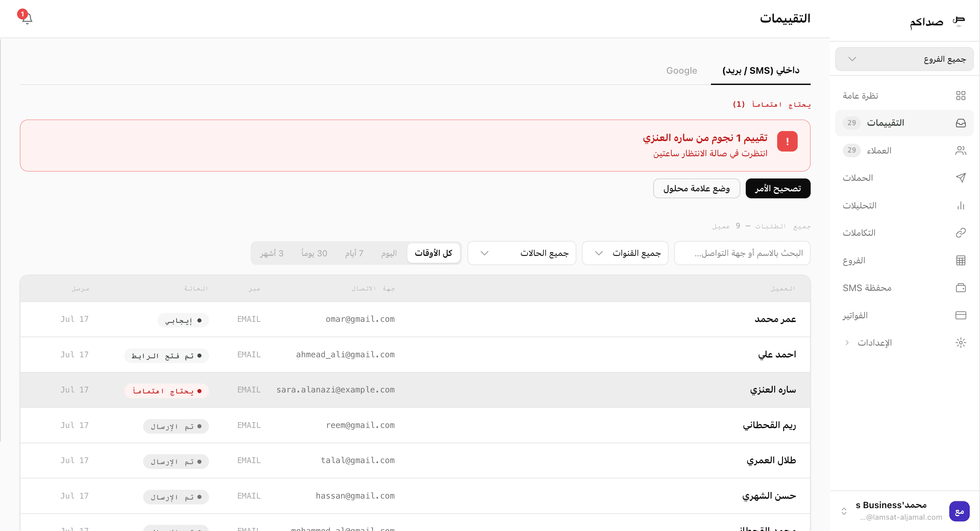Viewport: 980px width, 531px height.
Task: Go to الحملات in sidebar
Action: click(x=904, y=178)
